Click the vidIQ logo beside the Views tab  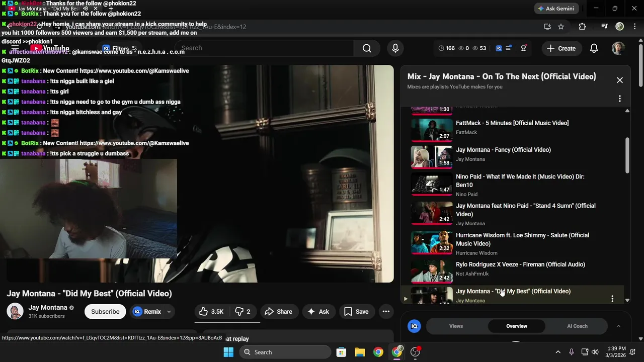(x=414, y=326)
